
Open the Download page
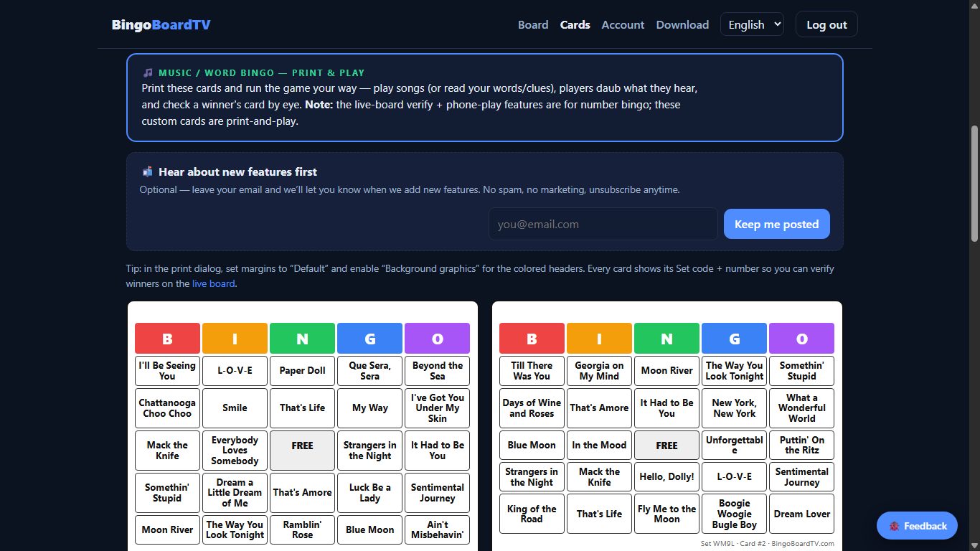pos(682,24)
